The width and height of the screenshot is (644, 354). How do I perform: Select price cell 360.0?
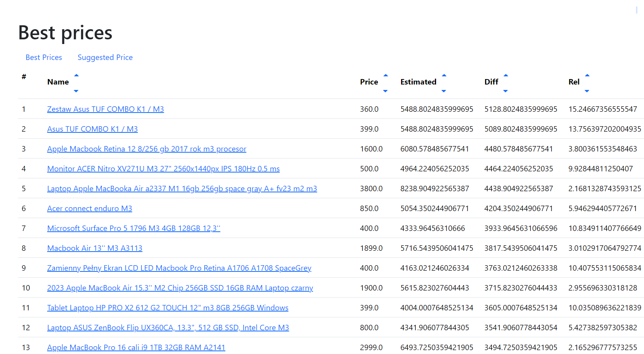pyautogui.click(x=369, y=109)
